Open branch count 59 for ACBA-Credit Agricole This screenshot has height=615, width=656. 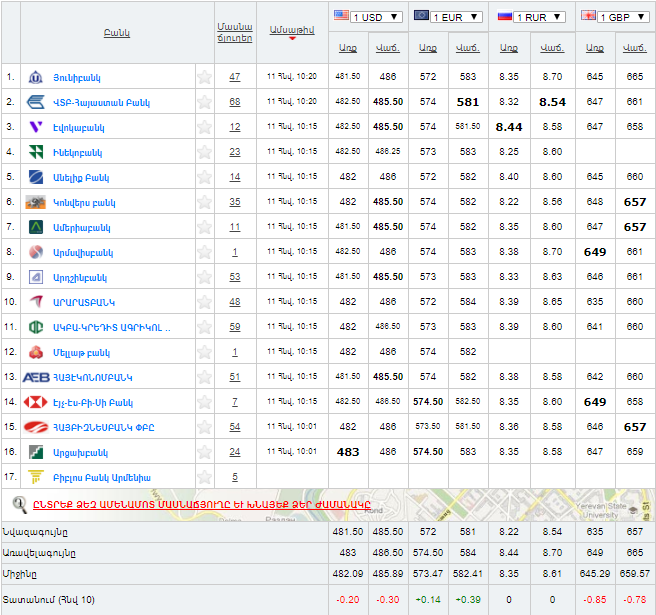pos(235,327)
